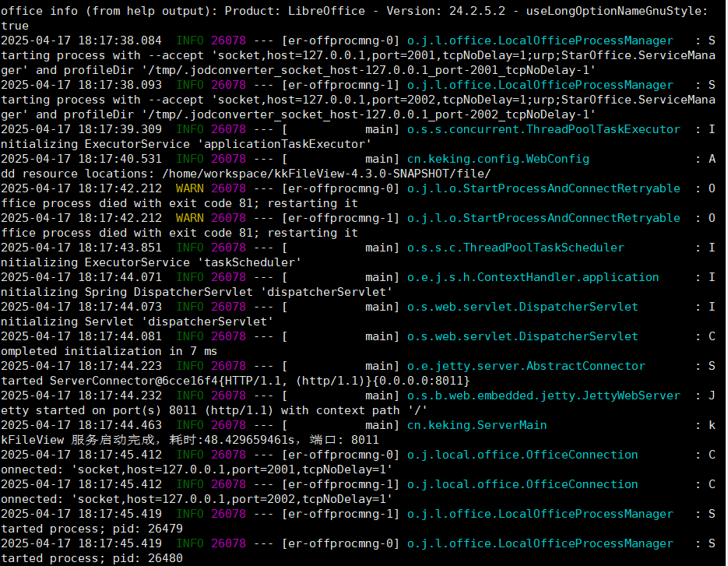
Task: Click timestamp 18:17:44.081
Action: pyautogui.click(x=120, y=336)
